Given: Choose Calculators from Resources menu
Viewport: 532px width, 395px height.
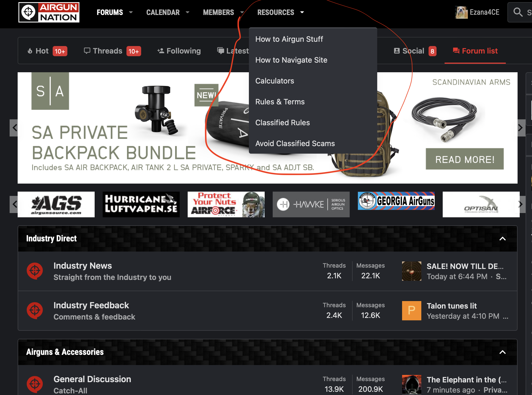Looking at the screenshot, I should click(313, 81).
